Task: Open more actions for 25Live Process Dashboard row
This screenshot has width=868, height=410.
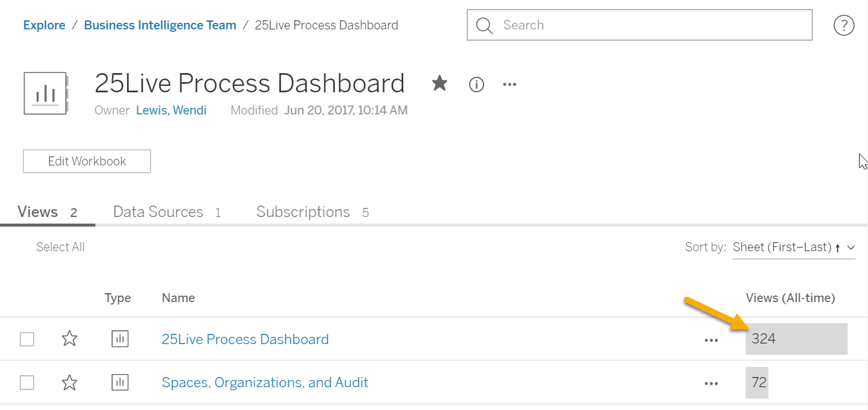Action: [x=711, y=340]
